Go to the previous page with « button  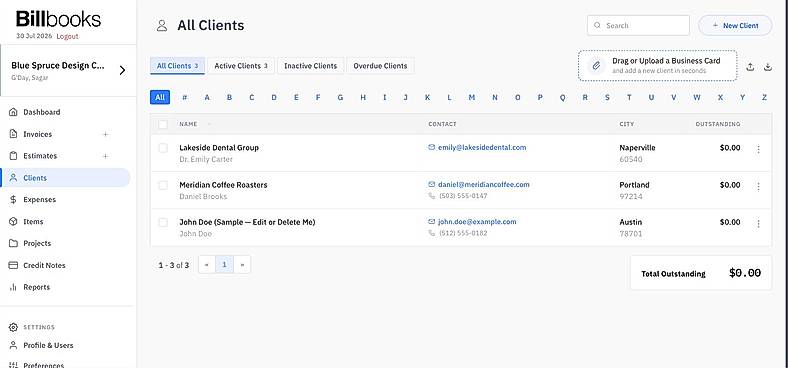[207, 264]
